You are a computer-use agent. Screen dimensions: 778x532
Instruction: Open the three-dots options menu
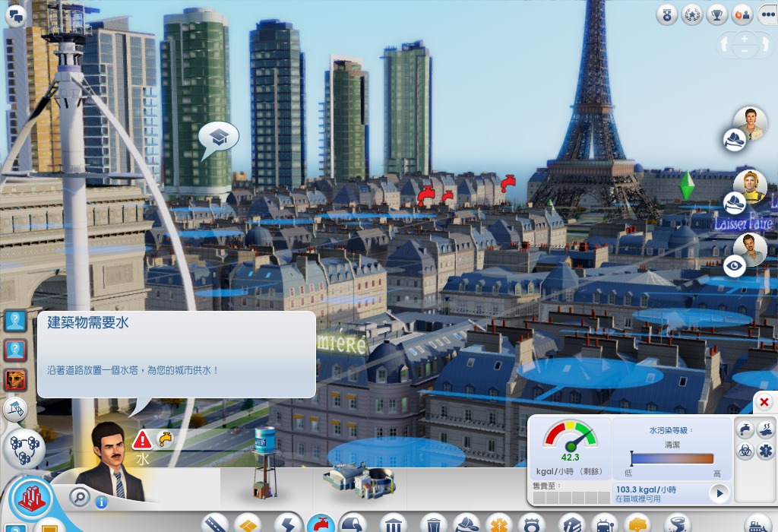click(x=768, y=15)
